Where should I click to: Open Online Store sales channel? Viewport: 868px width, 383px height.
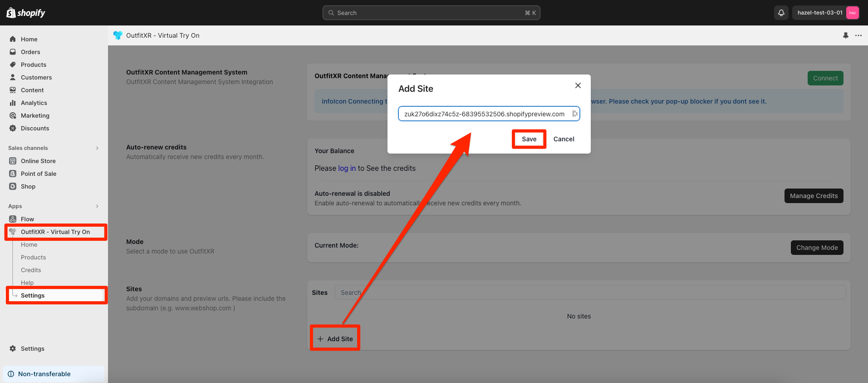(x=38, y=161)
